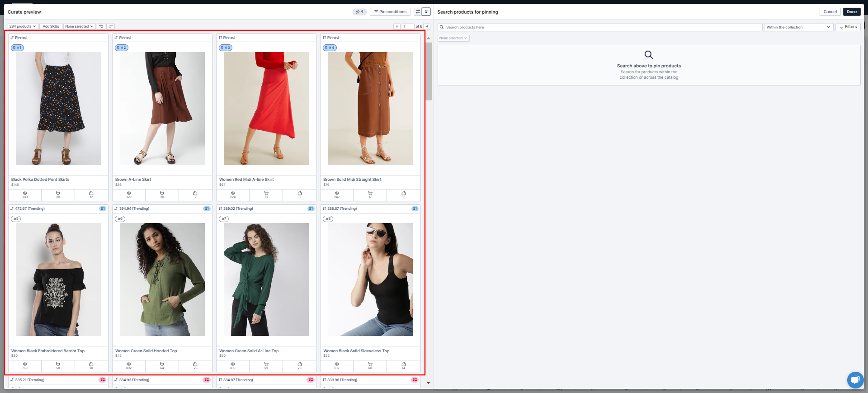Open the 284 products dropdown

(x=23, y=26)
